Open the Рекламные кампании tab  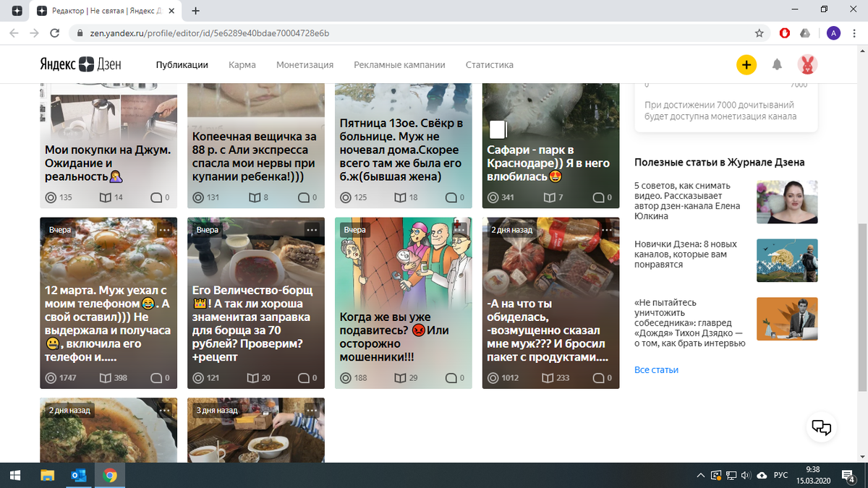tap(399, 64)
